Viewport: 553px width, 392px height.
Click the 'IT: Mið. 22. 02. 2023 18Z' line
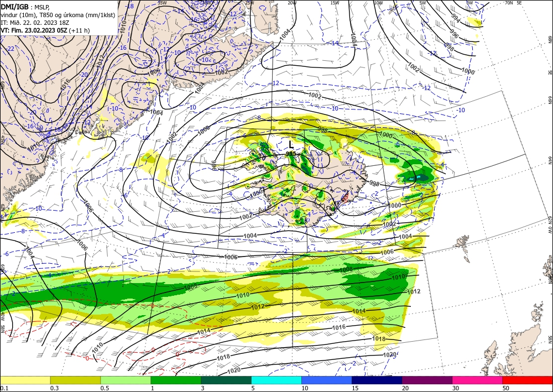[x=35, y=23]
